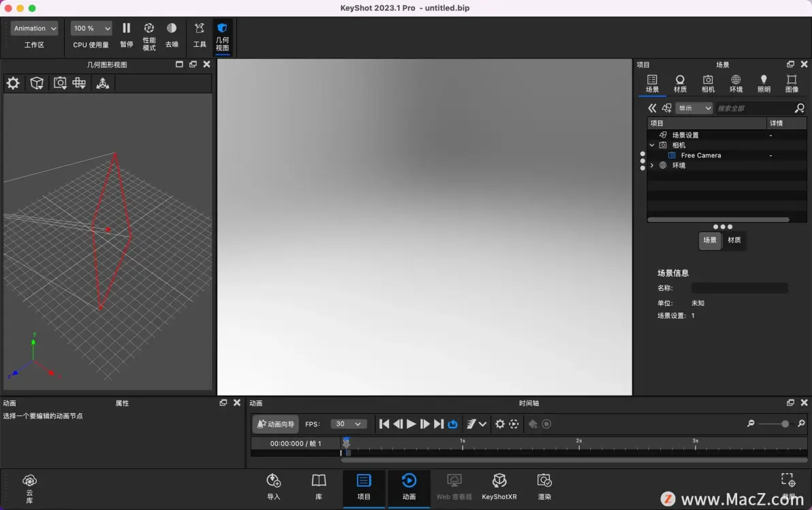Toggle performance mode
Screen dimensions: 812x510
click(x=149, y=36)
